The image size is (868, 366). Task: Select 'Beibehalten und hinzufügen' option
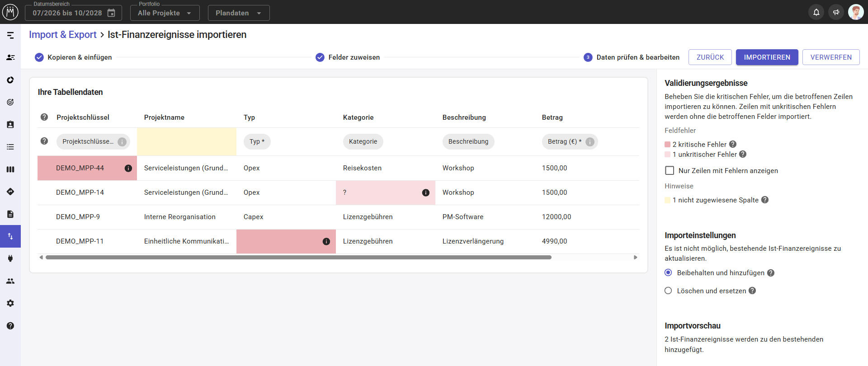[x=668, y=272]
